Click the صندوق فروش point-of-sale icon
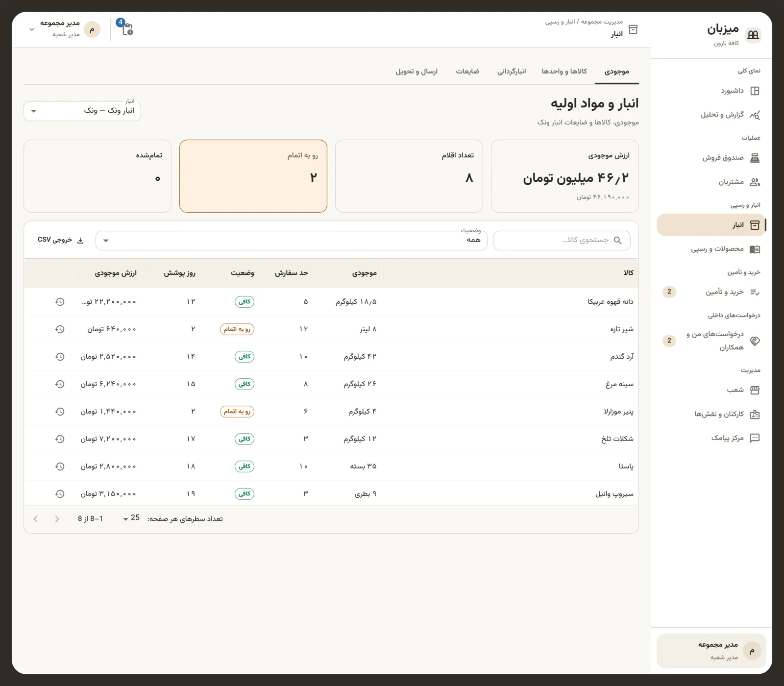 click(755, 158)
